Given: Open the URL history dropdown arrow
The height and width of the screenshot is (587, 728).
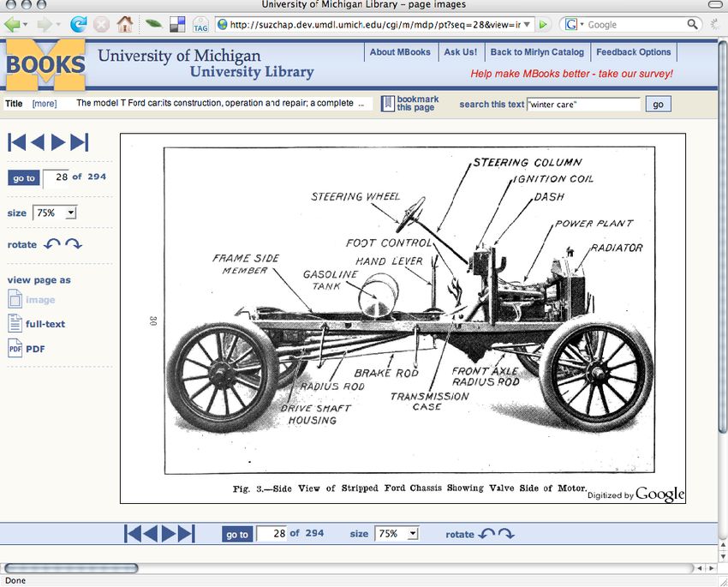Looking at the screenshot, I should [x=527, y=24].
